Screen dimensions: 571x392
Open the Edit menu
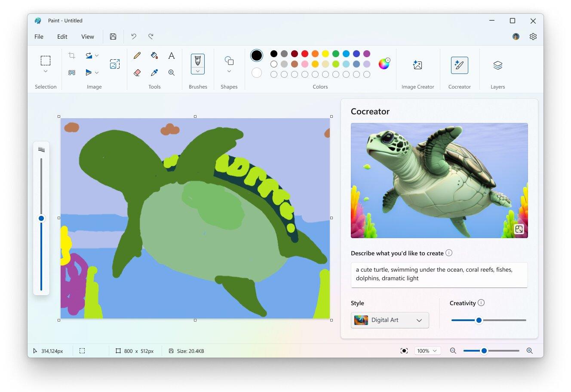pos(62,37)
